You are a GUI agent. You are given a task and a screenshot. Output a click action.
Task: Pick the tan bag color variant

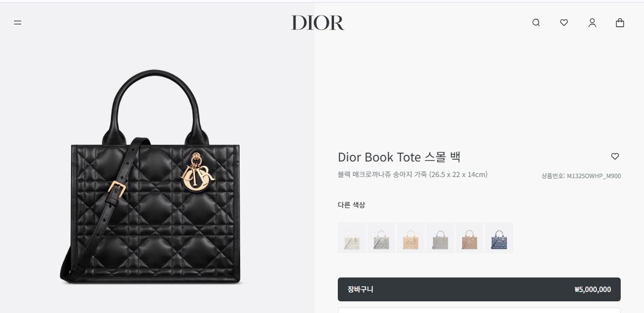469,238
